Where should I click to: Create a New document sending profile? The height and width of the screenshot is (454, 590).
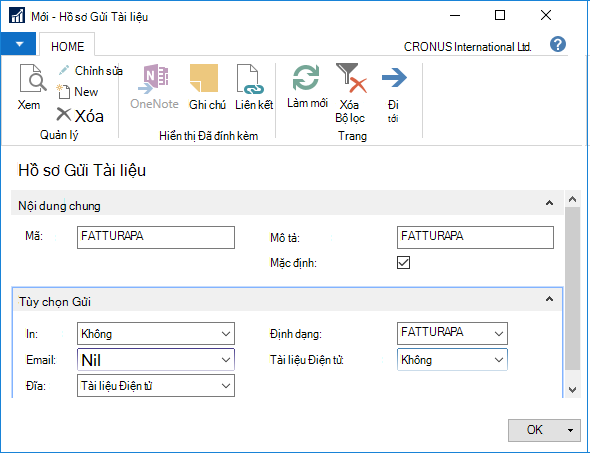pos(77,91)
